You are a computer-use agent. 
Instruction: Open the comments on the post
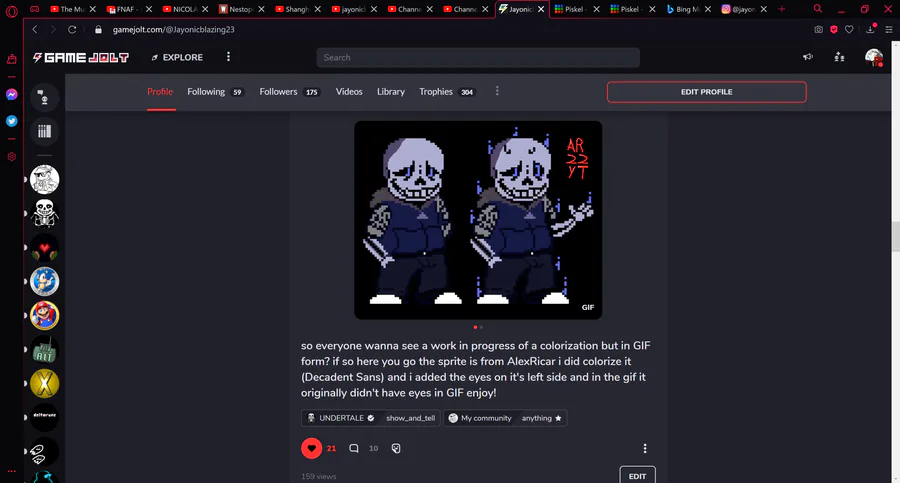coord(354,449)
